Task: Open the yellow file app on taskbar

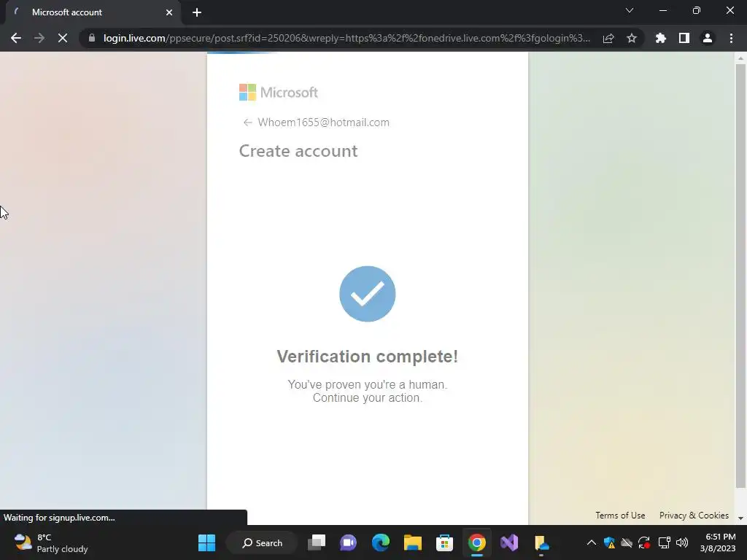Action: pos(541,542)
